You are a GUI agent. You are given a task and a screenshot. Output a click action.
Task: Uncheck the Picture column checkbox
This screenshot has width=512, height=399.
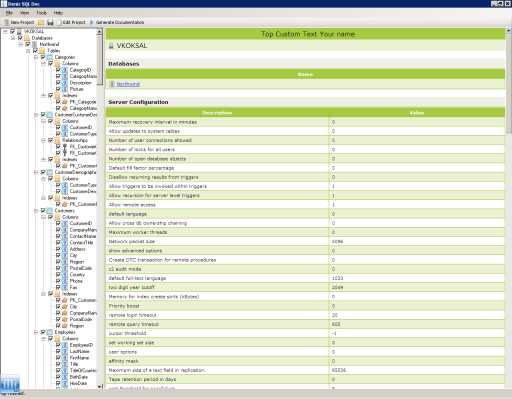click(58, 89)
